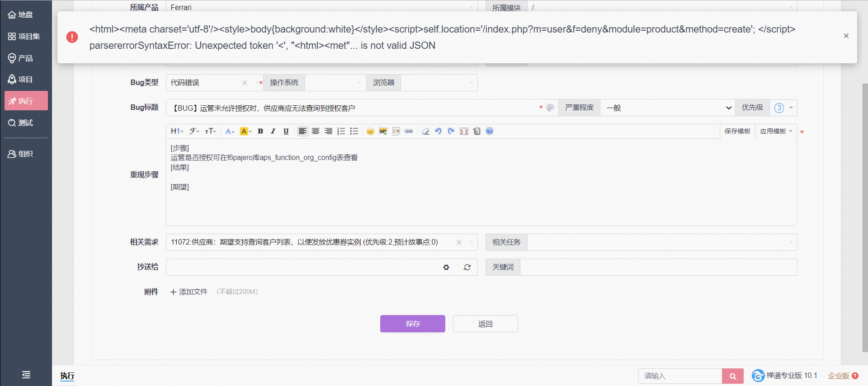Image resolution: width=868 pixels, height=386 pixels.
Task: Align text left in the editor
Action: [302, 131]
